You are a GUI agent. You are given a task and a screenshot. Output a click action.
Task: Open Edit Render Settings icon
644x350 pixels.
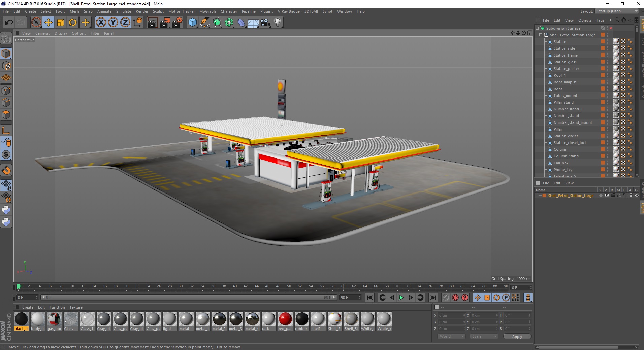(177, 23)
